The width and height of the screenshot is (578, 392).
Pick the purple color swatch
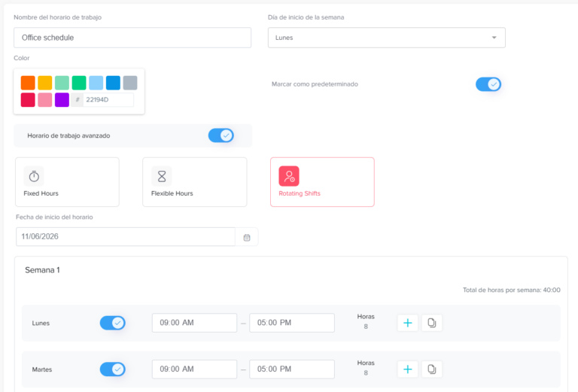click(x=62, y=100)
